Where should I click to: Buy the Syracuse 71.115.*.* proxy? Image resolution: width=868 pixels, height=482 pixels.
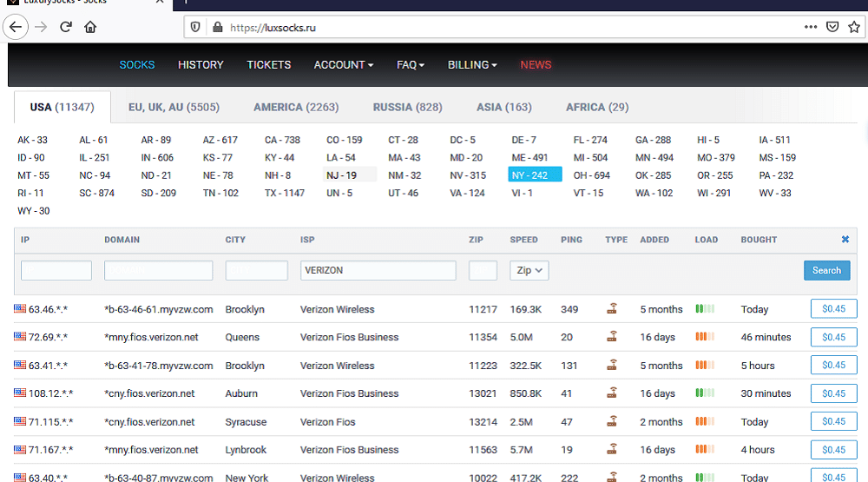coord(833,421)
